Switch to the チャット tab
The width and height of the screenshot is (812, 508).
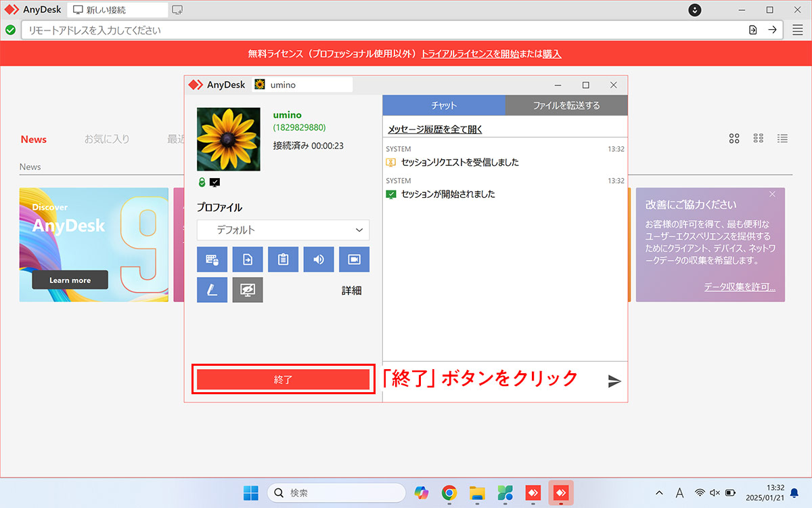(x=444, y=105)
